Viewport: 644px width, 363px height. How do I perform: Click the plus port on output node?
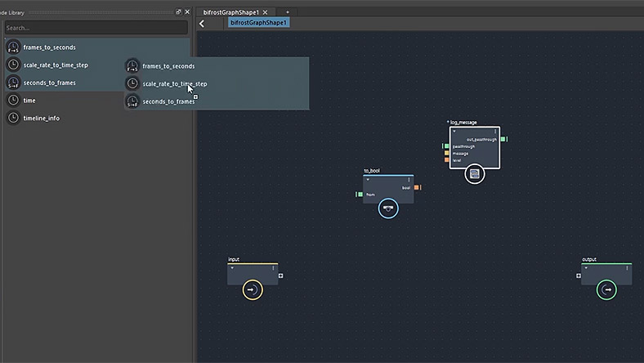[579, 276]
